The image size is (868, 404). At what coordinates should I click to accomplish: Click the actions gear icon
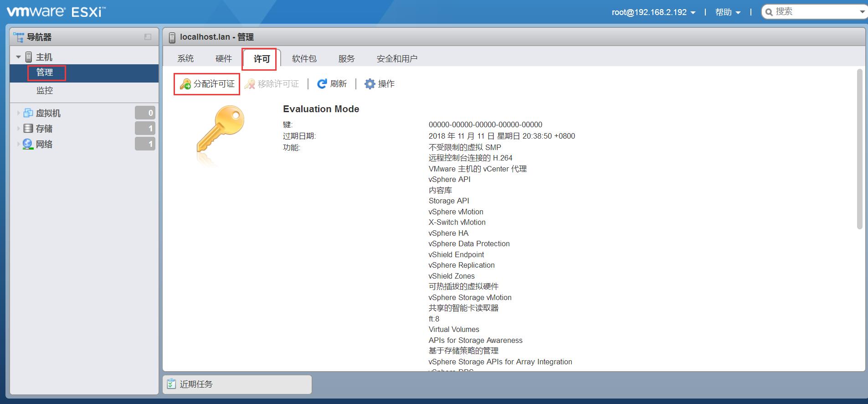click(x=370, y=84)
